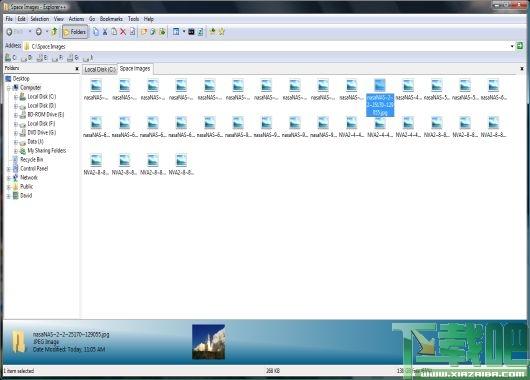The image size is (530, 380).
Task: Click '1 item selected' status text
Action: click(x=20, y=371)
